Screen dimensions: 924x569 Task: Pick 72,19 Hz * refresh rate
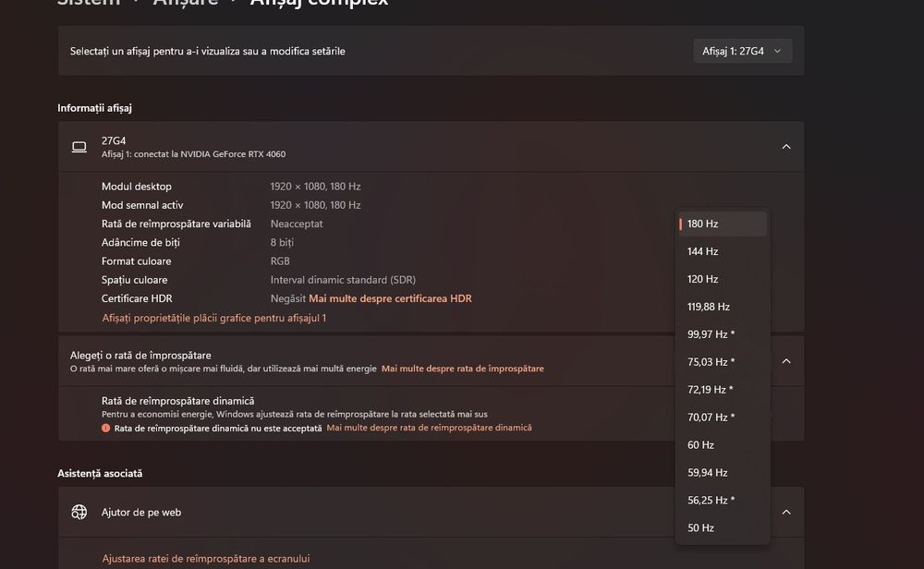point(723,390)
